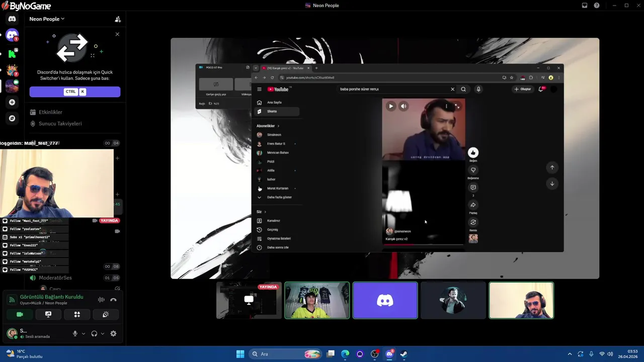Click the share your screen button
This screenshot has width=644, height=362.
pos(48,314)
